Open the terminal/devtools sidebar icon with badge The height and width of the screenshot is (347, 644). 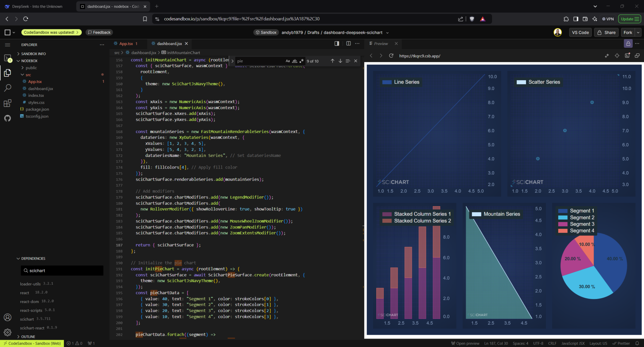point(8,58)
